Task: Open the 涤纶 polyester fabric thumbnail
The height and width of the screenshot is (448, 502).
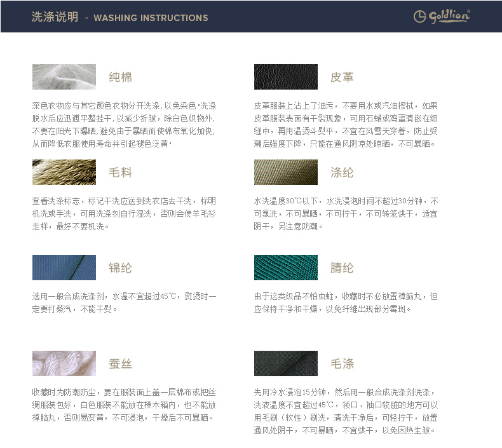Action: click(x=286, y=172)
